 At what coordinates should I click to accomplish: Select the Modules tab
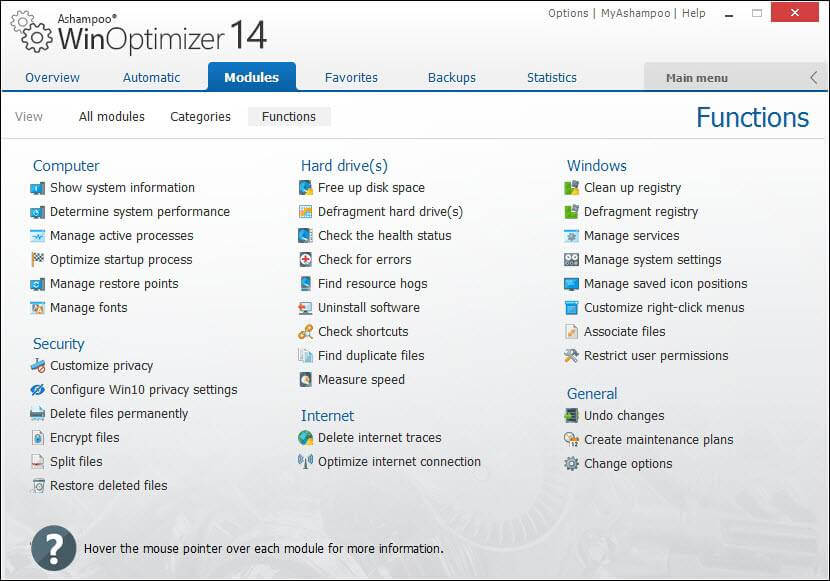click(251, 77)
